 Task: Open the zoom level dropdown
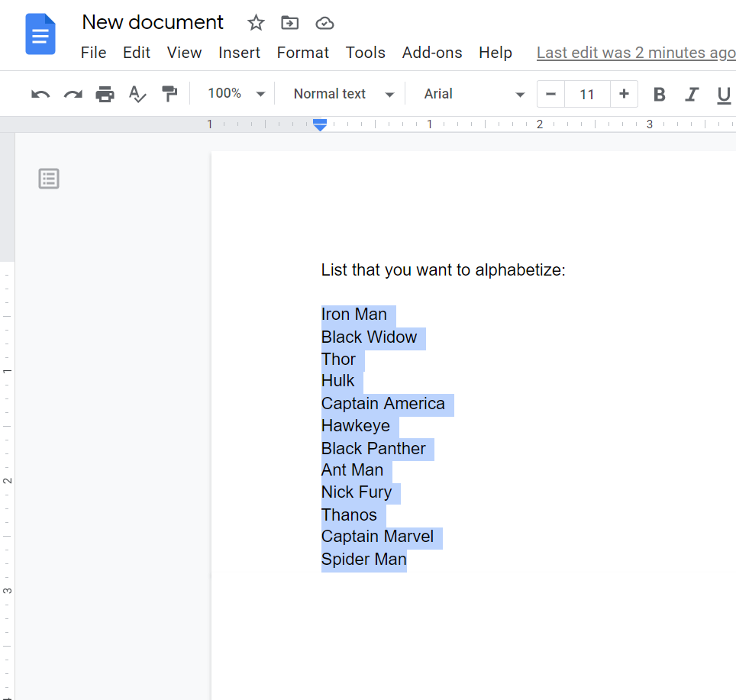click(236, 94)
